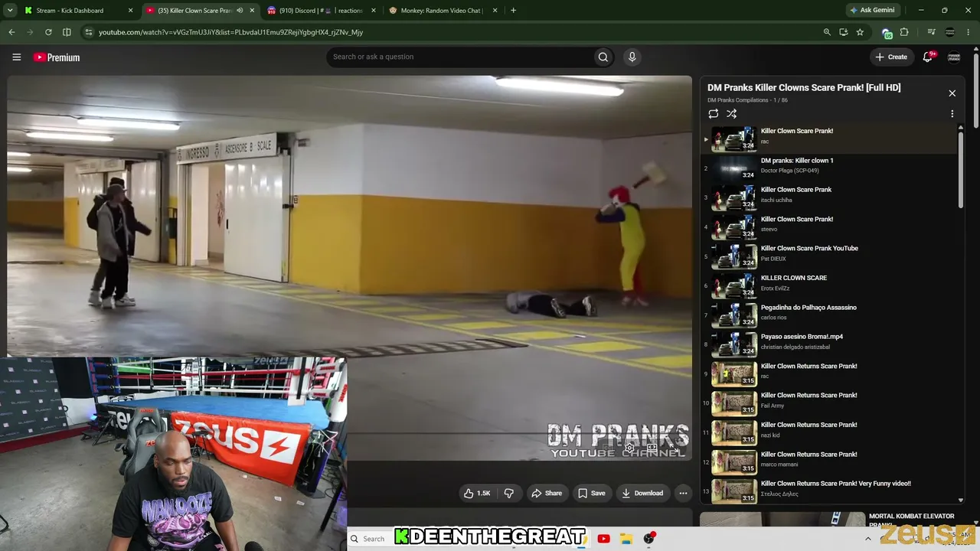Viewport: 980px width, 551px height.
Task: Switch to Stream - Kick Dashboard tab
Action: tap(79, 11)
